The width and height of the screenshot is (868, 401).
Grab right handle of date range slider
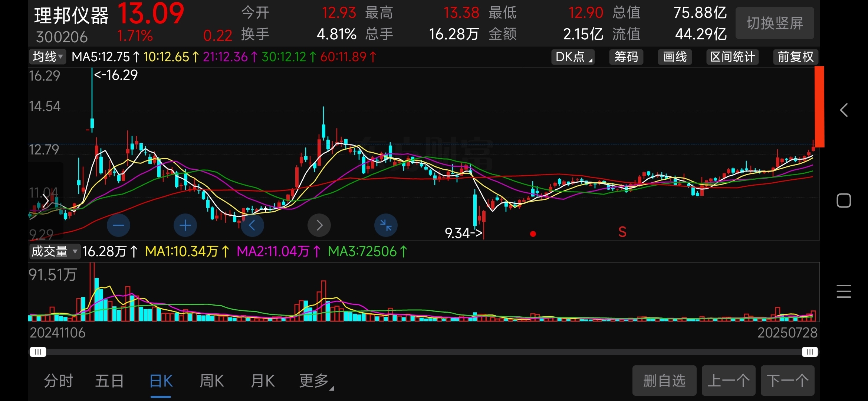point(810,352)
